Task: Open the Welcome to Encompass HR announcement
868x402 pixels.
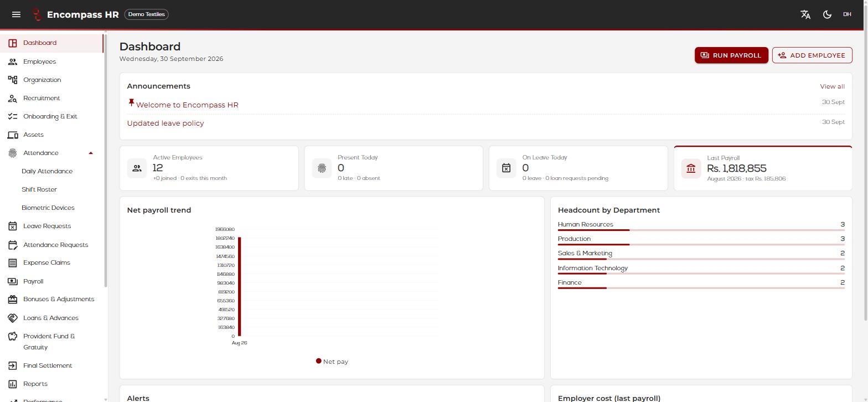Action: pos(187,105)
